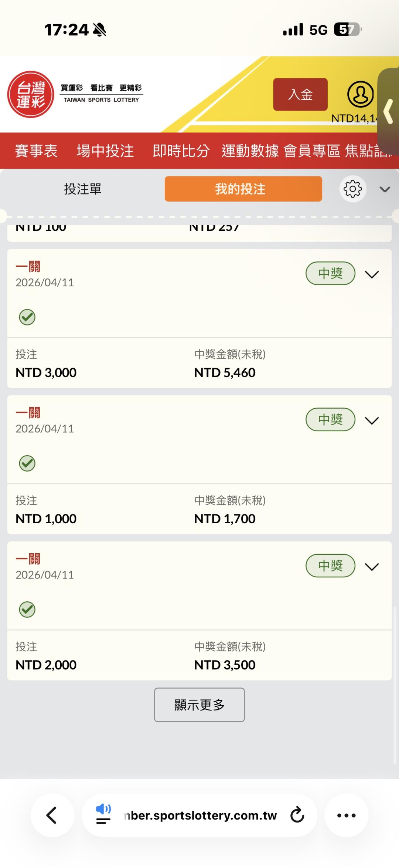Expand the side panel arrow handle
The width and height of the screenshot is (399, 868).
point(389,111)
